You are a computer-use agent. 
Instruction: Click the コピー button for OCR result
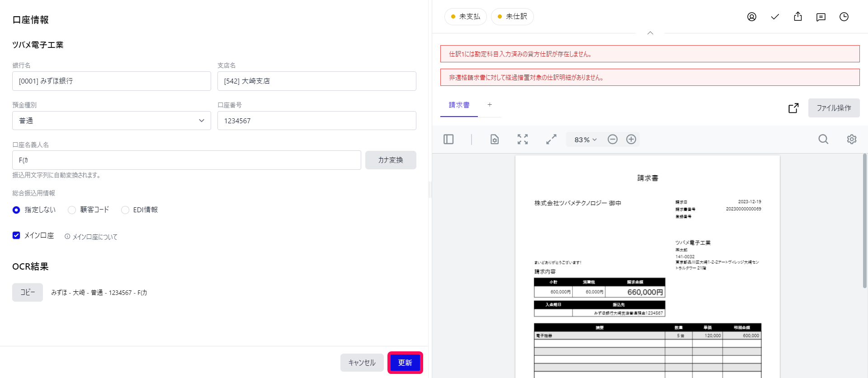(x=28, y=292)
